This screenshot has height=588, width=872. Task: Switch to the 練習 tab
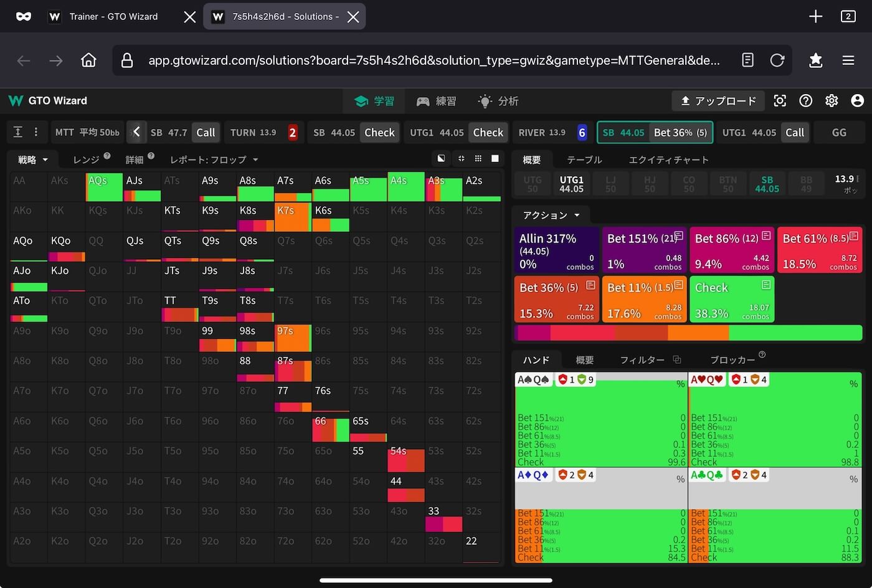coord(437,101)
